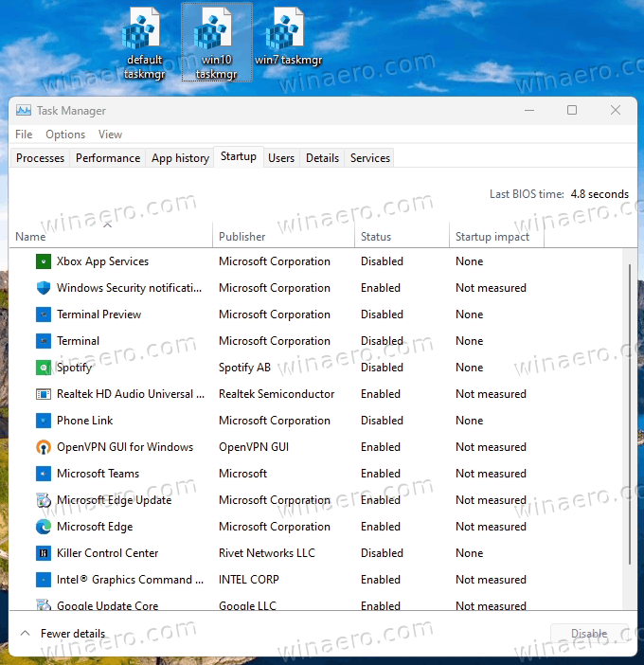
Task: Open the File menu
Action: tap(24, 135)
